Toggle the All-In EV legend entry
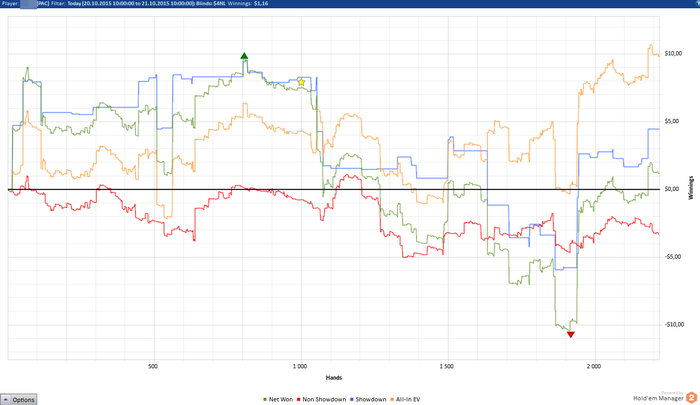 [x=405, y=400]
